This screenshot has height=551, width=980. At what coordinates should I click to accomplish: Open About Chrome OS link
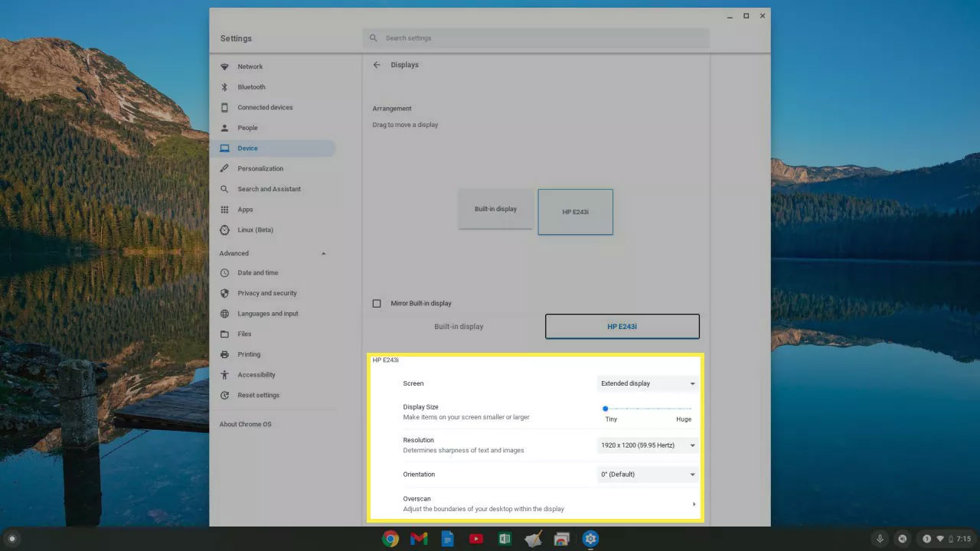[245, 424]
